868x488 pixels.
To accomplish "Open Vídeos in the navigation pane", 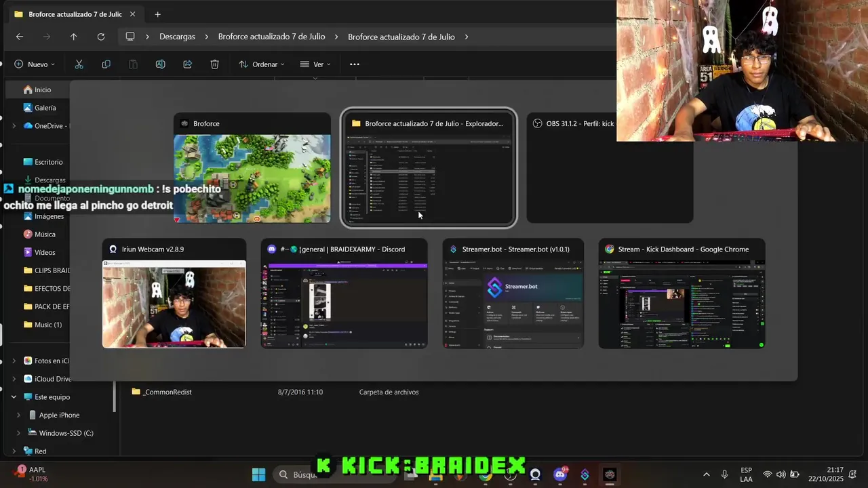I will [x=39, y=252].
